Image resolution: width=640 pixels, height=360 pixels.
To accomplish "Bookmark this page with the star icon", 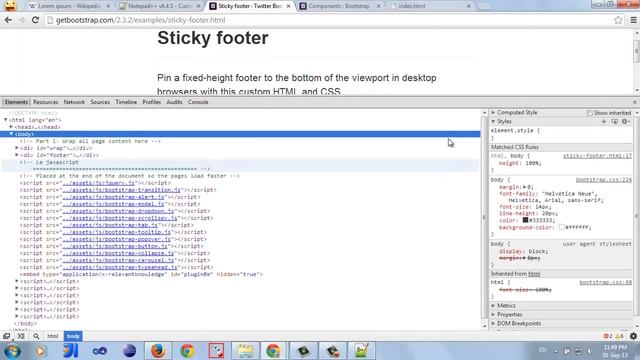I will pos(618,20).
